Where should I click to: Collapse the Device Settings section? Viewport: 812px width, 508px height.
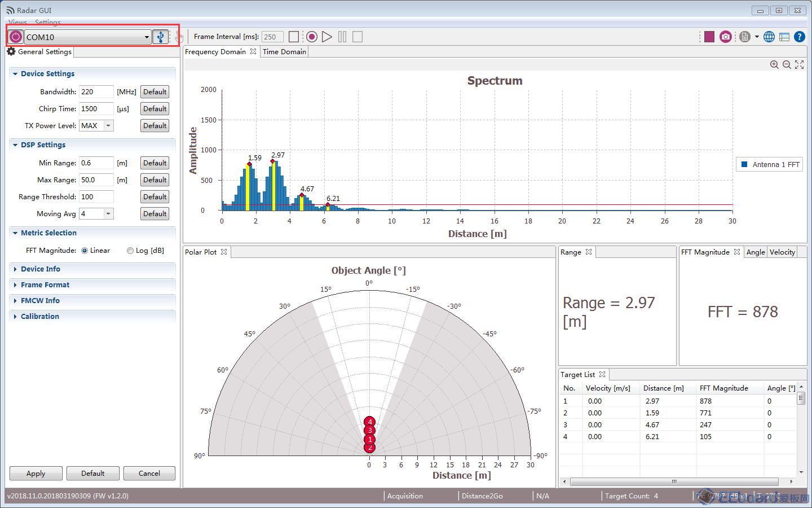[x=15, y=74]
